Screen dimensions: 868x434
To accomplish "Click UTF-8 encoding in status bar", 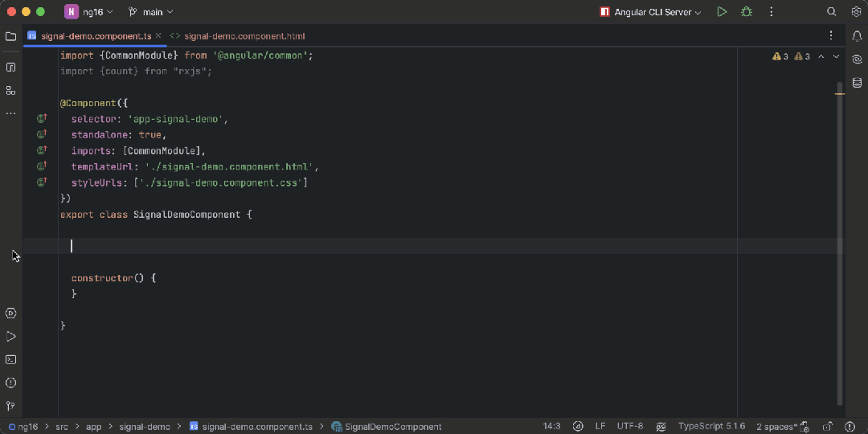I will point(629,427).
